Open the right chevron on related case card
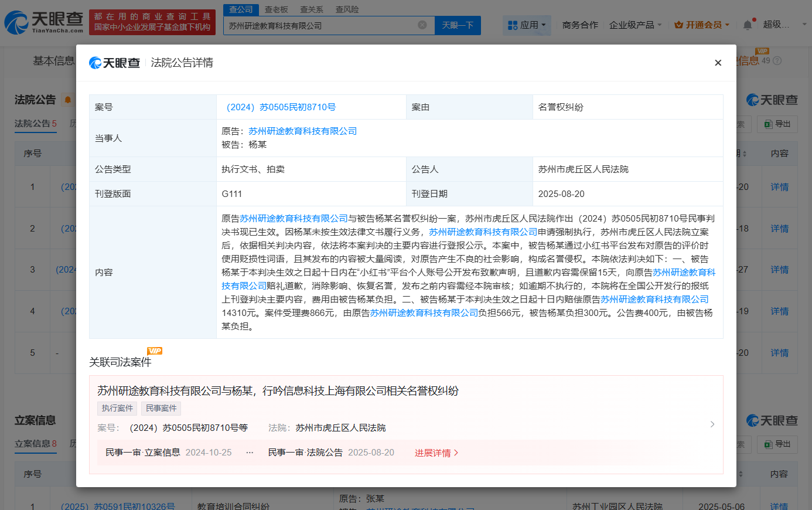The width and height of the screenshot is (812, 510). tap(712, 424)
